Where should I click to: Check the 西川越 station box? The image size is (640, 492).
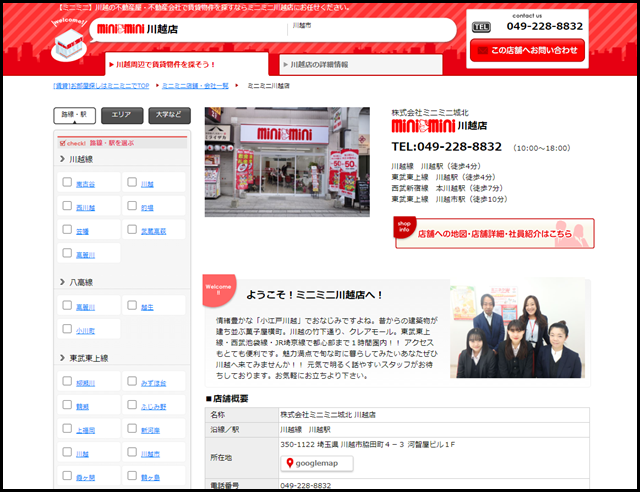pos(67,205)
